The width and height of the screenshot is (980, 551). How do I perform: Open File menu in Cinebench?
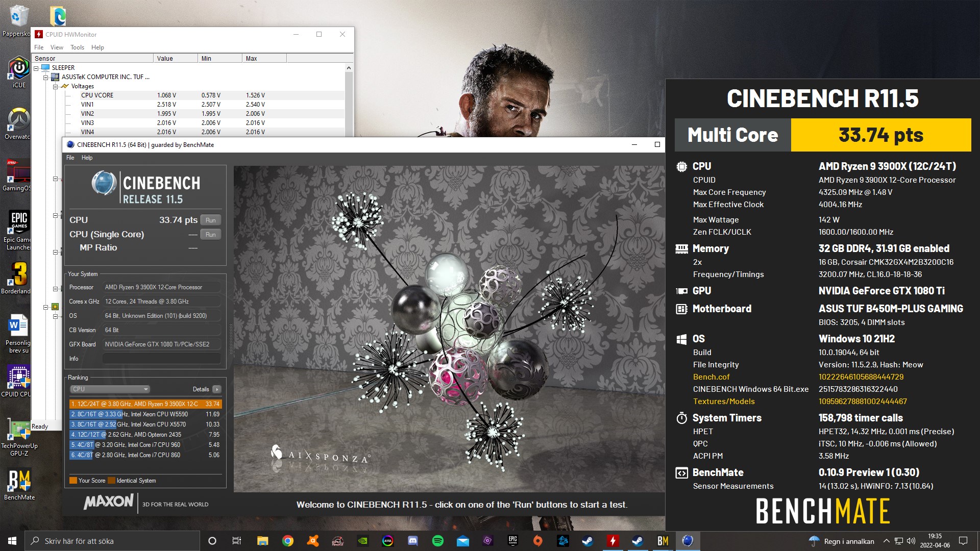coord(70,158)
